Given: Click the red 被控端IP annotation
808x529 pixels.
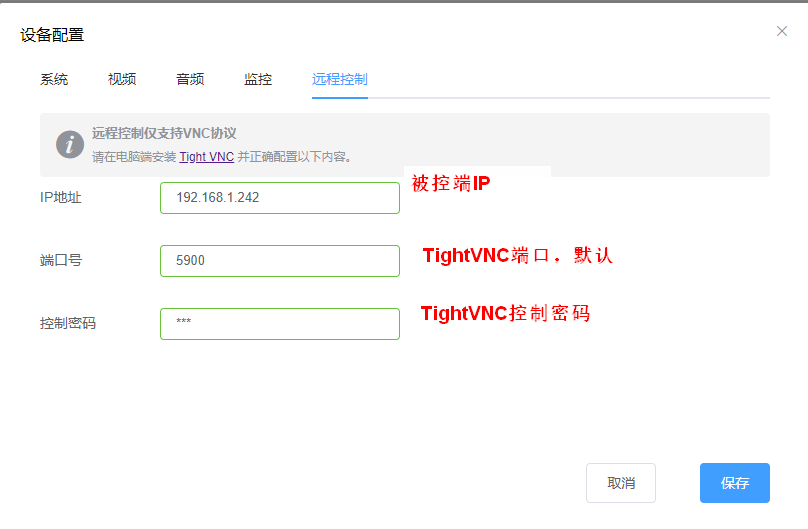Looking at the screenshot, I should [451, 184].
